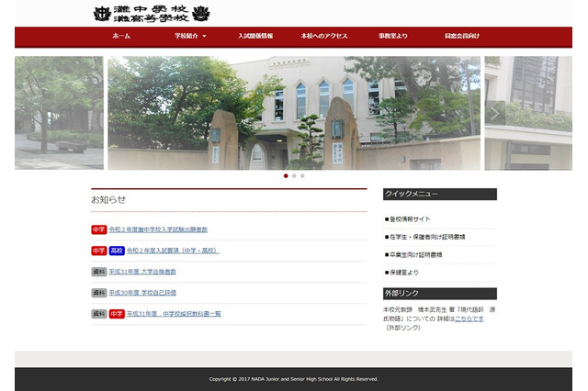
Task: Advance the carousel with the next arrow
Action: [x=494, y=113]
